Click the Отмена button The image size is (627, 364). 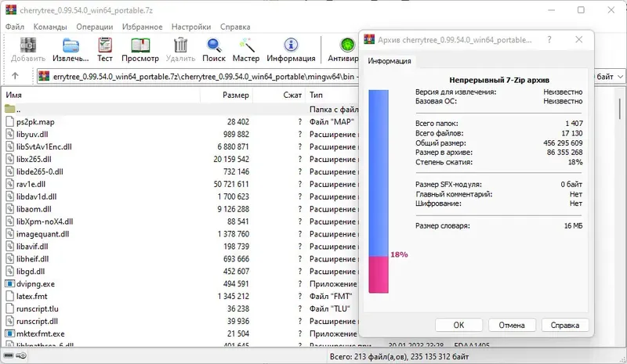coord(512,325)
